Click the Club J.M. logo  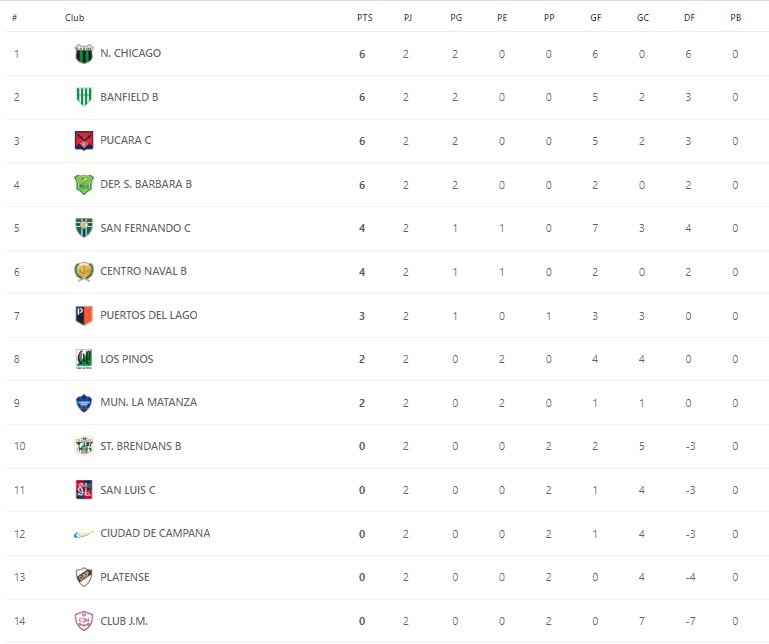(84, 621)
